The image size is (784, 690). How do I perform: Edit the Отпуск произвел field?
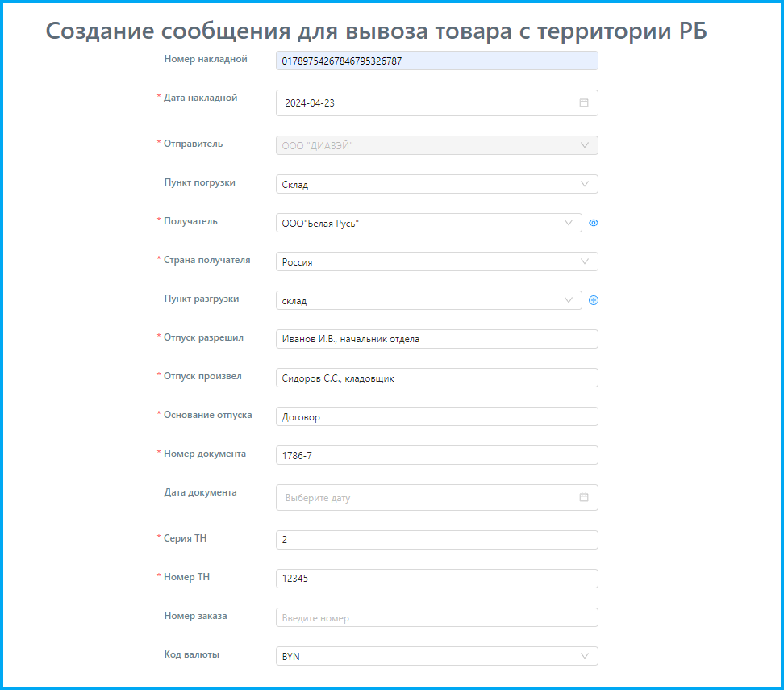tap(436, 378)
